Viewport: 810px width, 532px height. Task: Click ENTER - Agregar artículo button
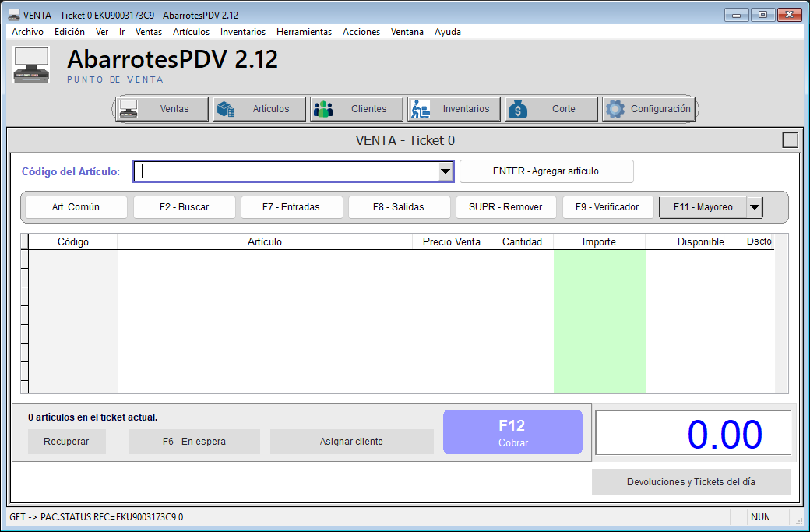click(x=546, y=171)
